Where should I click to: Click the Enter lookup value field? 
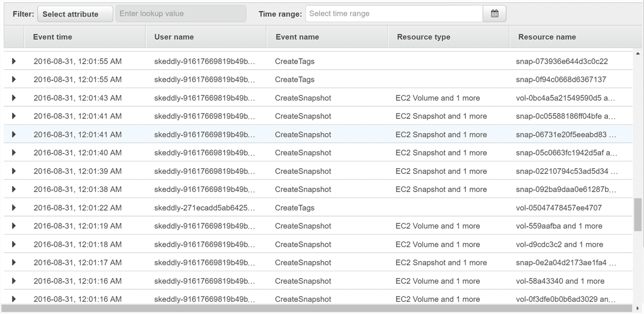[181, 14]
